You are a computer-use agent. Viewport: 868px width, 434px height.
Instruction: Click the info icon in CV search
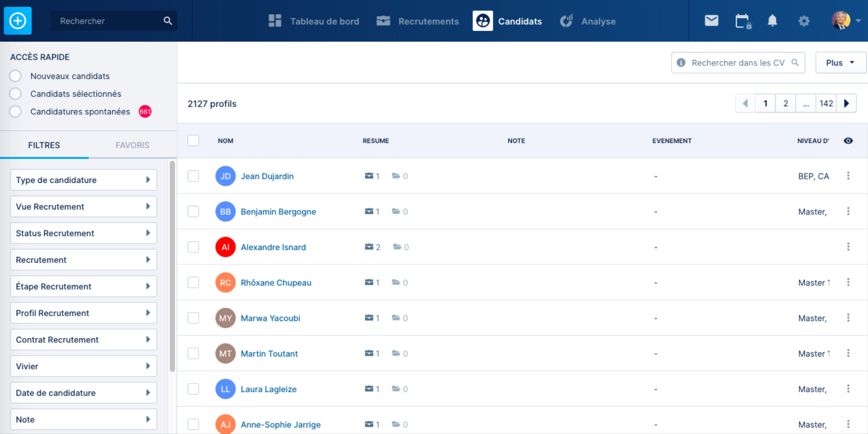(681, 63)
